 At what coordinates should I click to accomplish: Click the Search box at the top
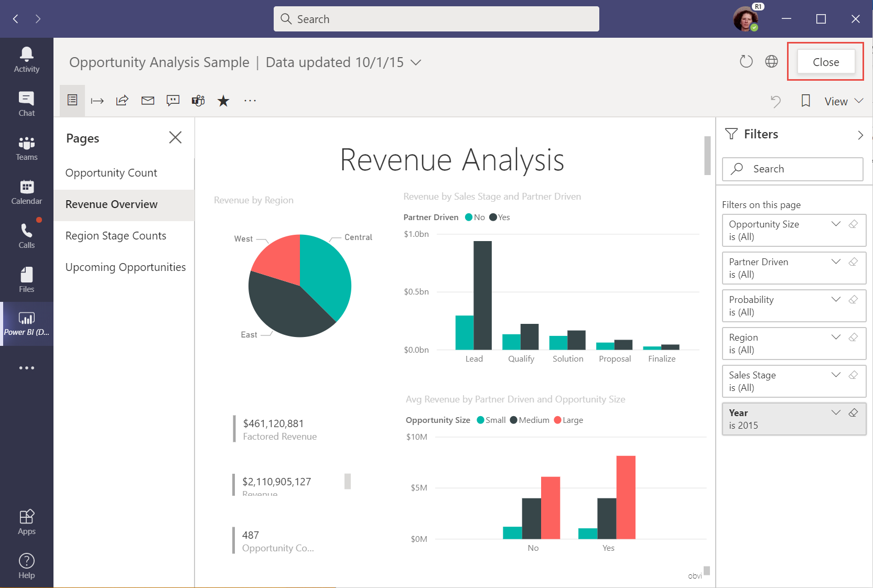click(x=436, y=19)
